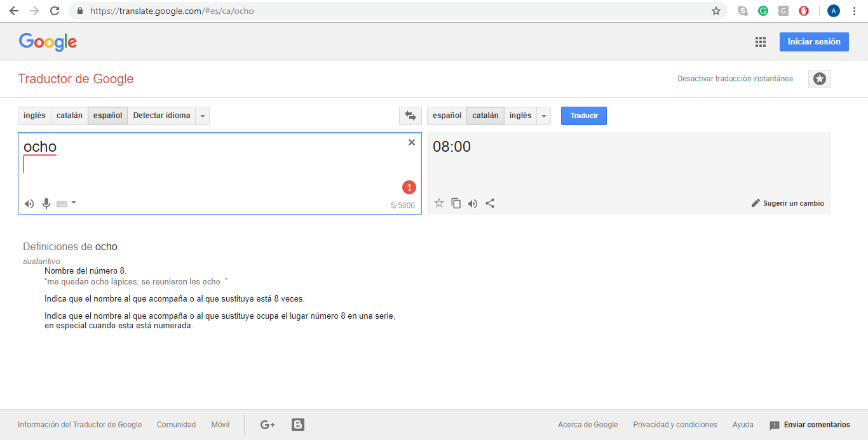This screenshot has width=868, height=440.
Task: Bookmark this page with the star icon
Action: tap(716, 11)
